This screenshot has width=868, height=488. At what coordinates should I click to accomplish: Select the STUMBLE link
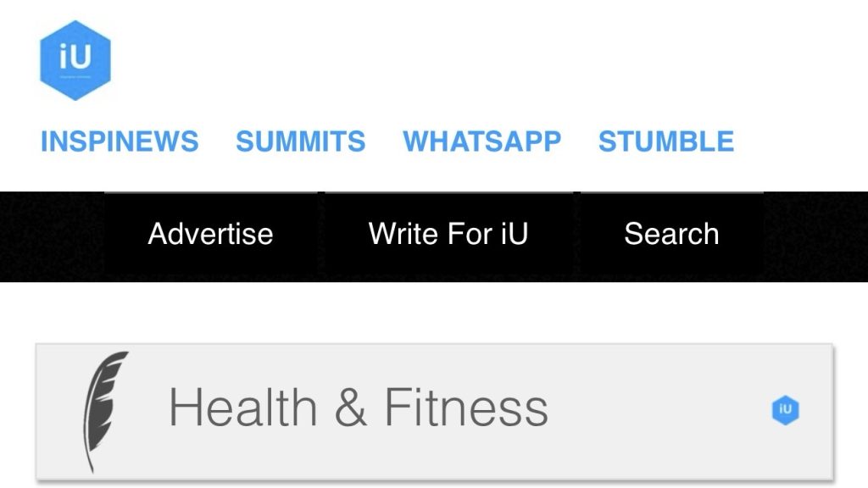point(666,141)
